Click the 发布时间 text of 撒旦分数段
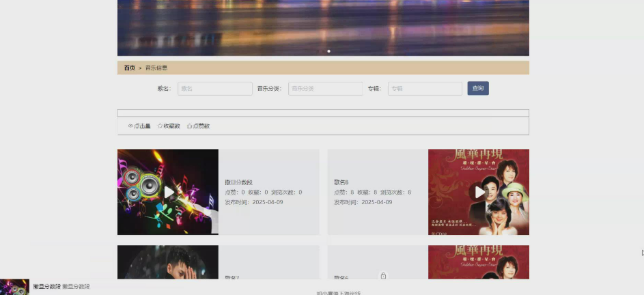644x295 pixels. click(254, 202)
